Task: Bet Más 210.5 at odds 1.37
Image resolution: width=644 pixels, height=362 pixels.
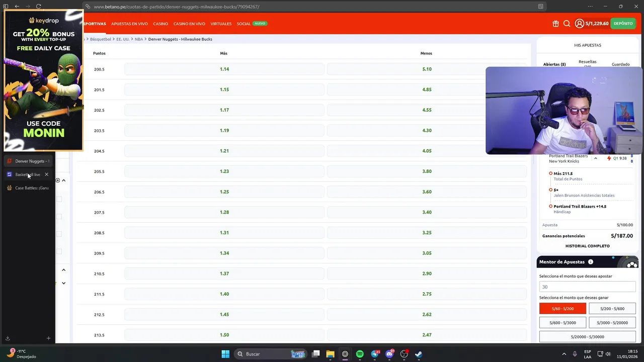Action: coord(224,274)
